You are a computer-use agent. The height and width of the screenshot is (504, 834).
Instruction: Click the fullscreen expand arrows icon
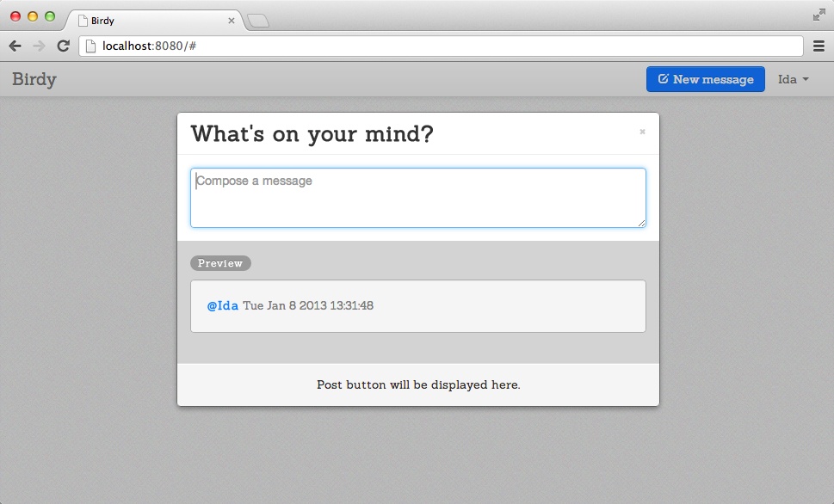(x=820, y=15)
